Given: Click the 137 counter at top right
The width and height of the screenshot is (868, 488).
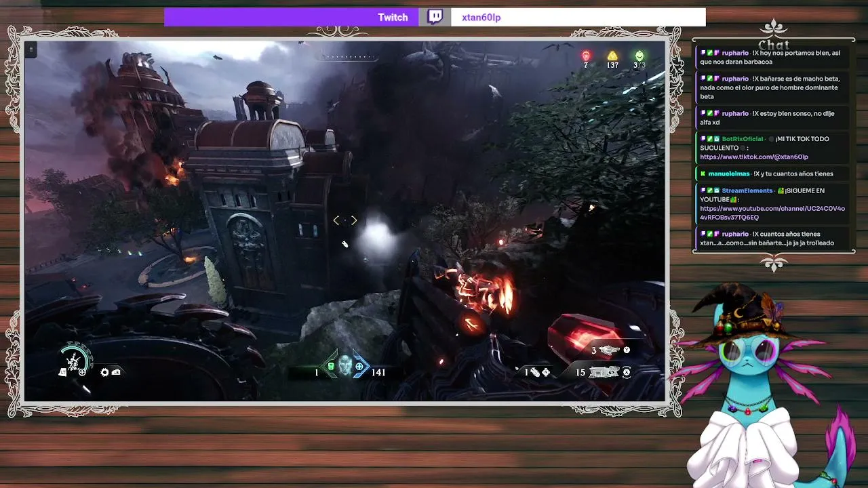Looking at the screenshot, I should (x=612, y=66).
